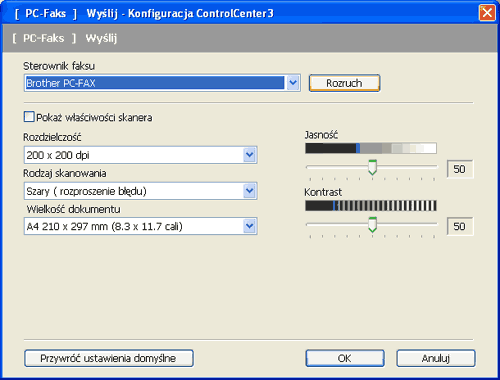Click the Jasność value field showing 50

click(x=460, y=169)
